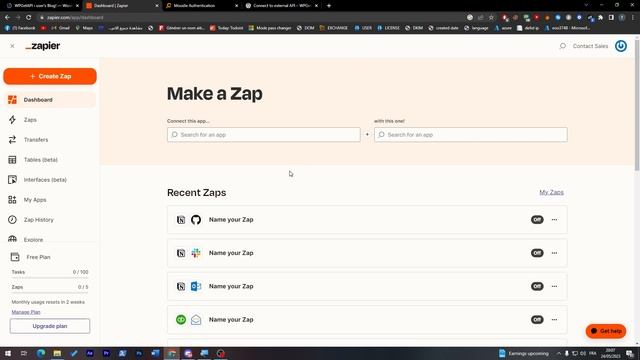Click the Get help chat button
Image resolution: width=640 pixels, height=360 pixels.
point(606,331)
